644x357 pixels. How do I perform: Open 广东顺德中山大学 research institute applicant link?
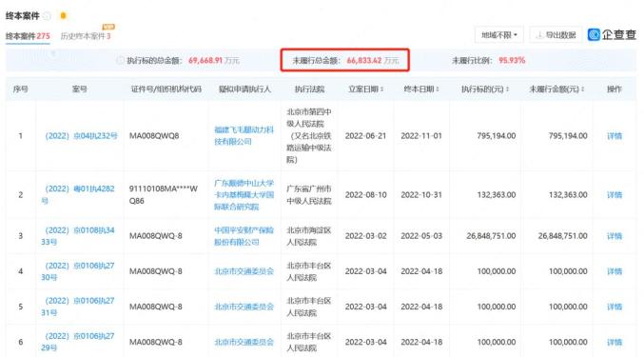click(244, 195)
